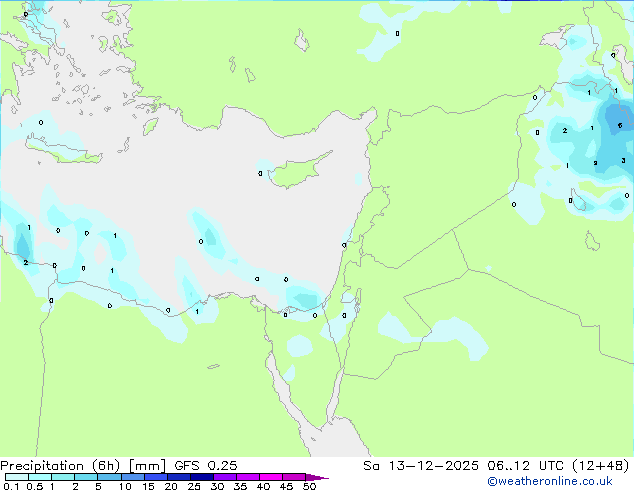Image resolution: width=634 pixels, height=490 pixels.
Task: Click the legend label '15'
Action: tap(148, 486)
